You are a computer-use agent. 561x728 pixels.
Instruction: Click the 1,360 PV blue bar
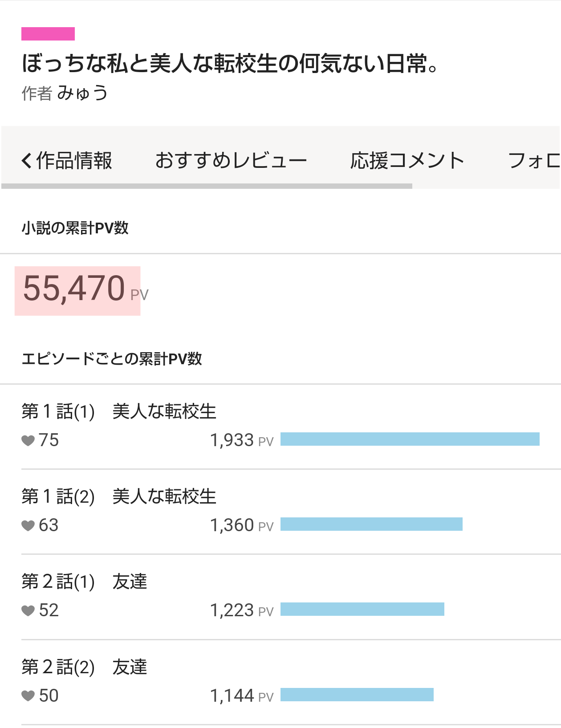tap(371, 524)
